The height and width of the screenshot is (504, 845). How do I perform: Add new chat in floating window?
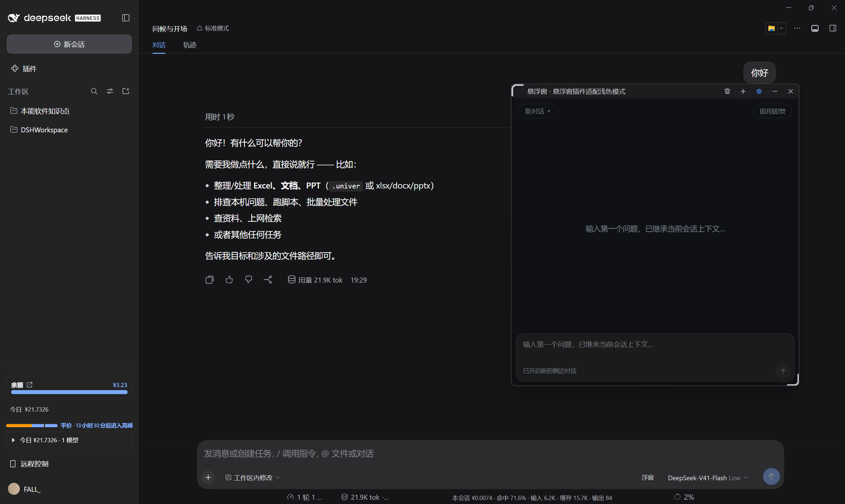[x=743, y=91]
